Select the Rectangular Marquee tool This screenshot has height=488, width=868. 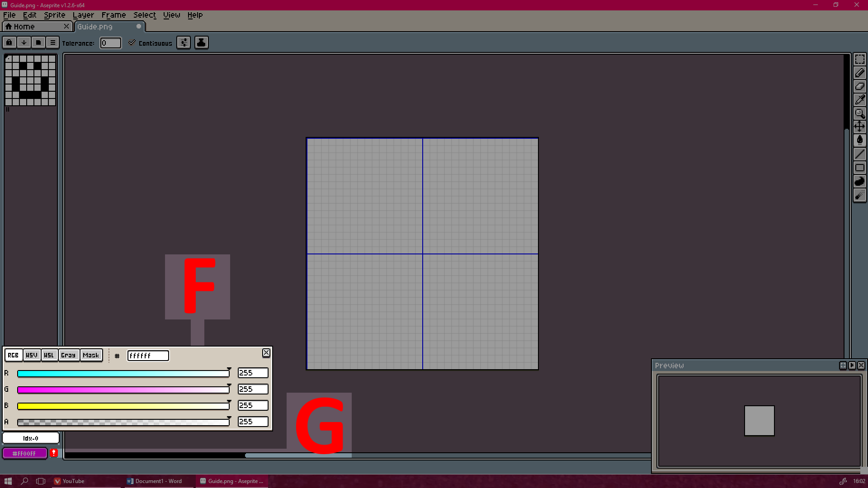[x=859, y=60]
